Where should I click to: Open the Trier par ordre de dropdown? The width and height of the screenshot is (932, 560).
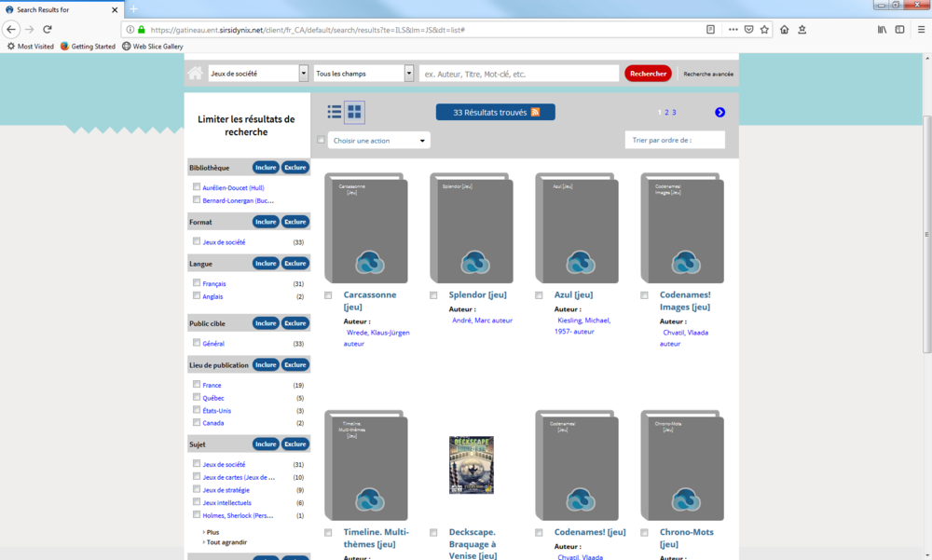675,141
